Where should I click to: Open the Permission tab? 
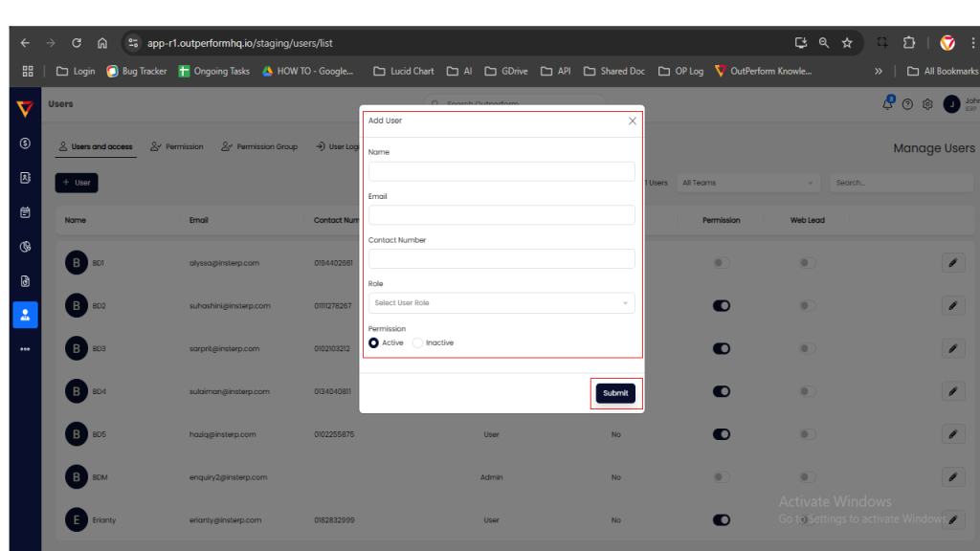click(177, 147)
